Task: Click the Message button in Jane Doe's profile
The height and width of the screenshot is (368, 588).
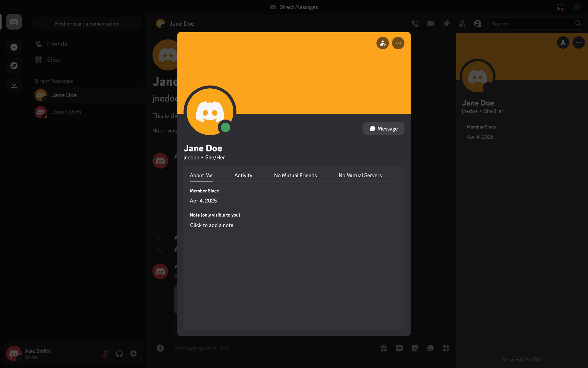Action: (383, 128)
